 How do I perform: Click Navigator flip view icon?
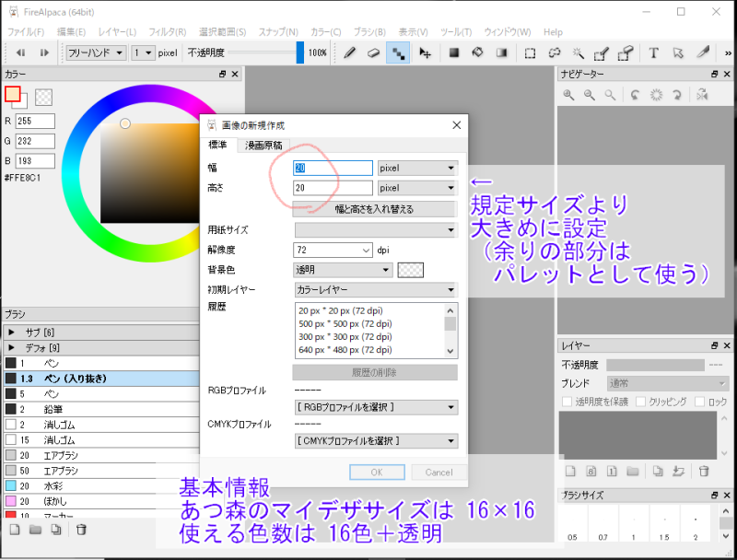point(702,95)
